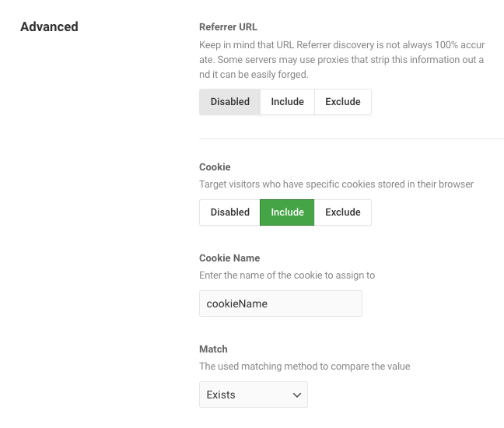This screenshot has width=504, height=428.
Task: Open the Match dropdown showing Exists
Action: (x=254, y=395)
